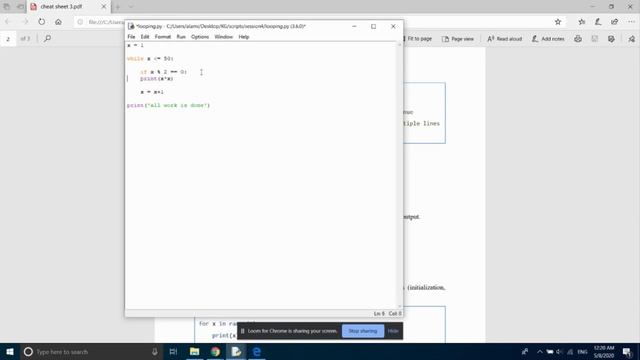Open the Favorites hub icon in Edge
This screenshot has height=360, width=640.
(582, 22)
